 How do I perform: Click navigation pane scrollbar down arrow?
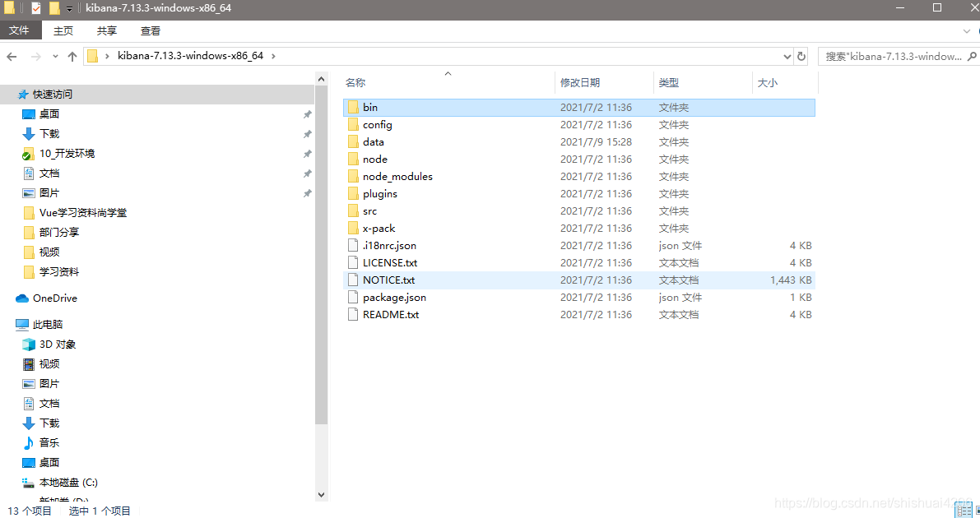pos(321,495)
